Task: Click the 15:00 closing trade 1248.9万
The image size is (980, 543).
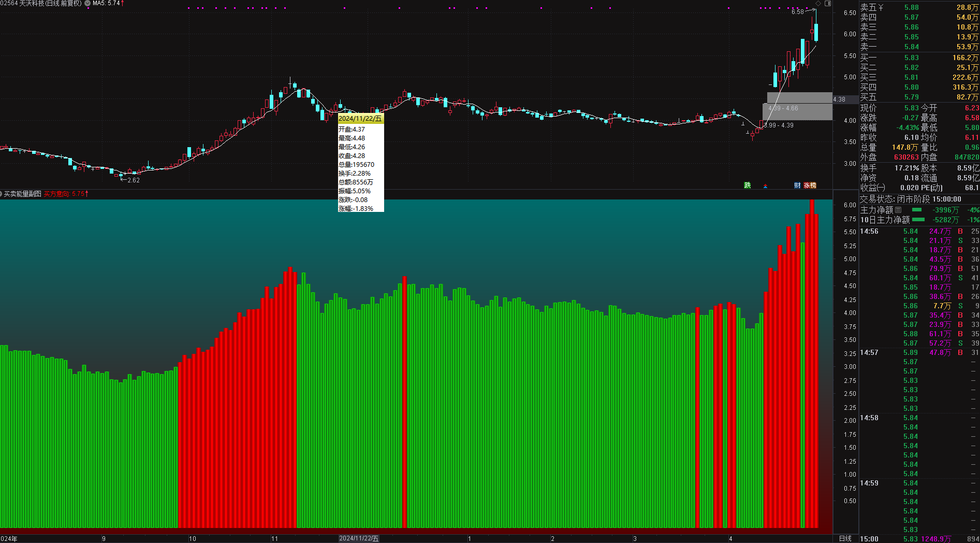Action: pos(935,539)
